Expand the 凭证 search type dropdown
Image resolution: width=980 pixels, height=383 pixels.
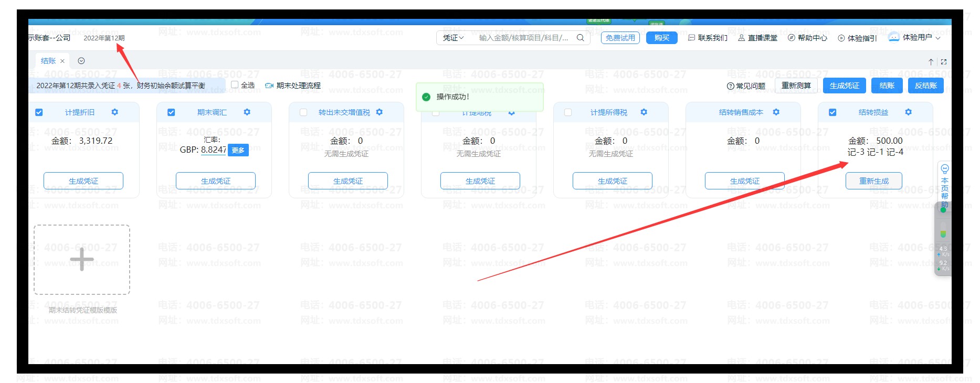click(453, 38)
